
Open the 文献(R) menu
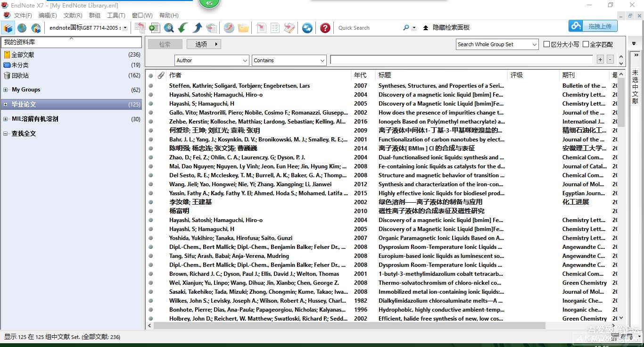click(x=73, y=16)
